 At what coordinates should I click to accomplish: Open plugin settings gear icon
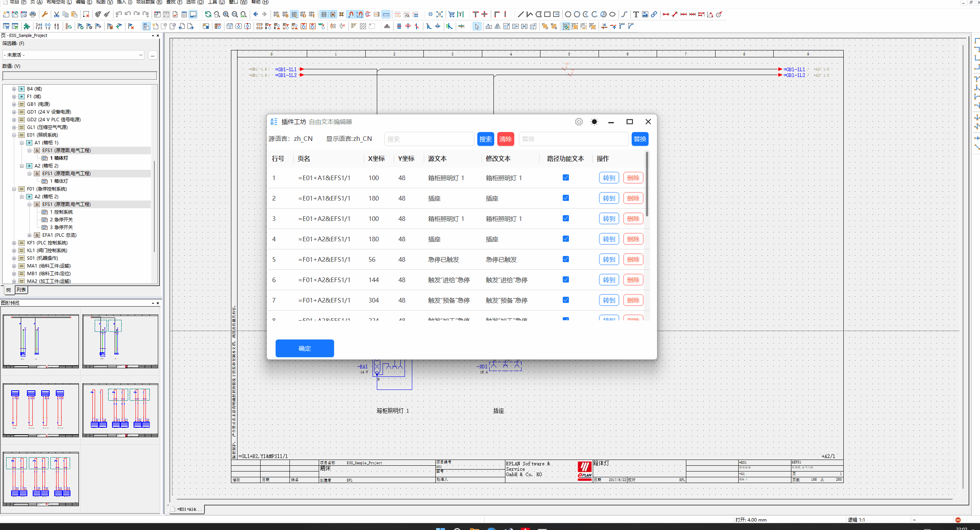tap(579, 122)
